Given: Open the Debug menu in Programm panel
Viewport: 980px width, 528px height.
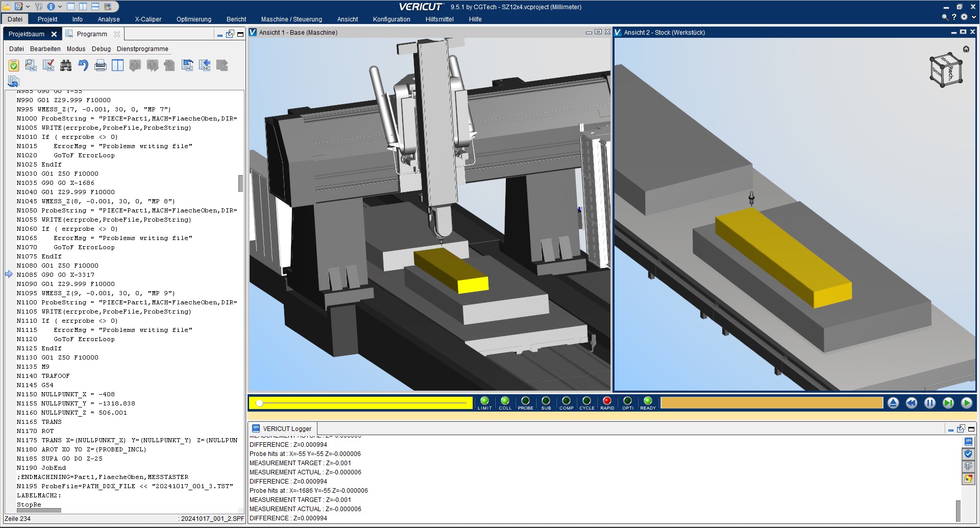Looking at the screenshot, I should tap(101, 49).
